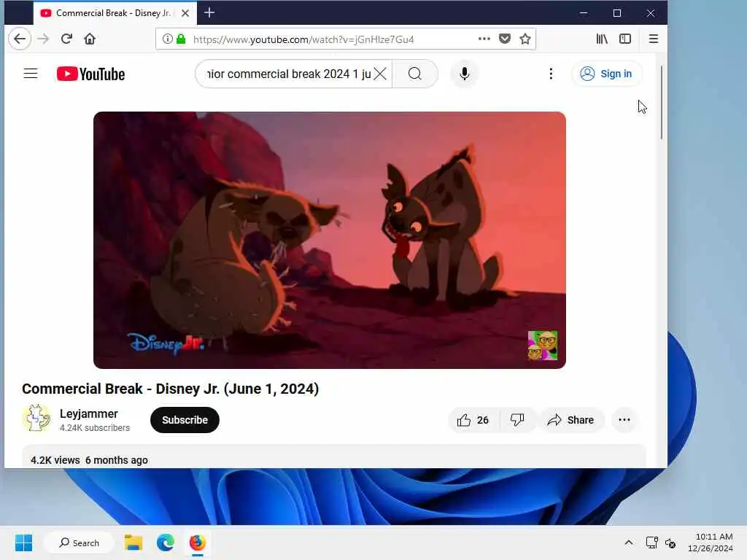The height and width of the screenshot is (560, 747).
Task: Open the Firefox hamburger menu
Action: coord(654,39)
